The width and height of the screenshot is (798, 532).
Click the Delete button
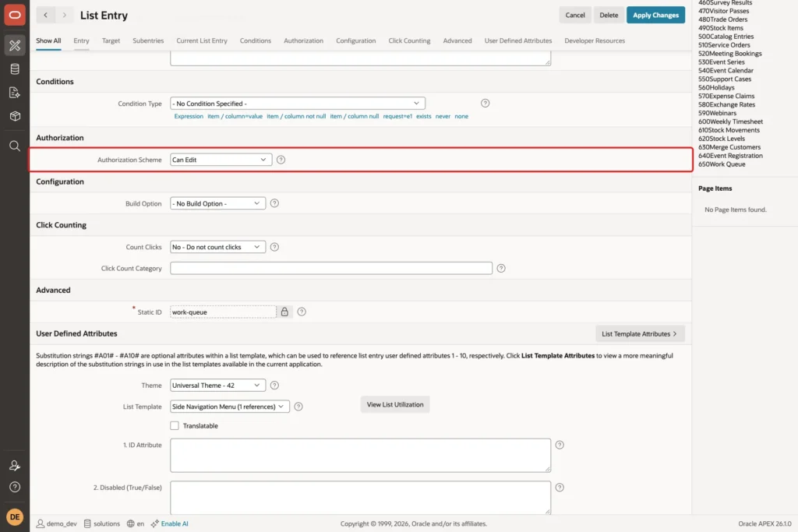tap(609, 16)
